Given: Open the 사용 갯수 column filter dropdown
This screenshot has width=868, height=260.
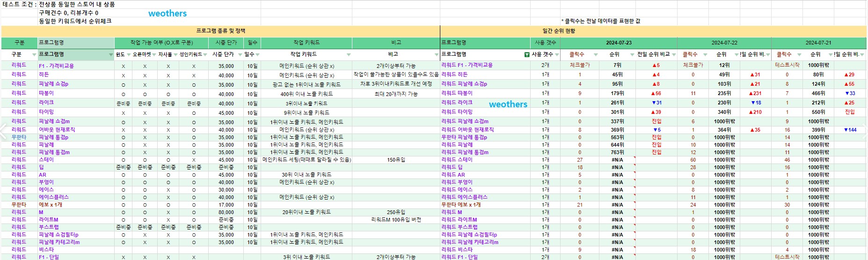Looking at the screenshot, I should click(556, 55).
